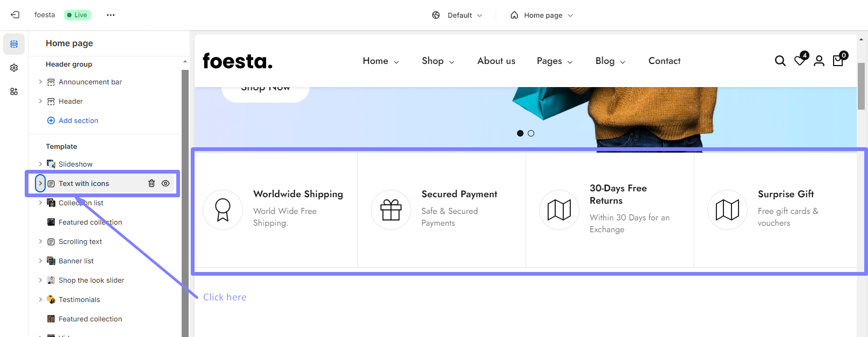Open theme settings gear icon
Image resolution: width=868 pixels, height=337 pixels.
coord(14,68)
